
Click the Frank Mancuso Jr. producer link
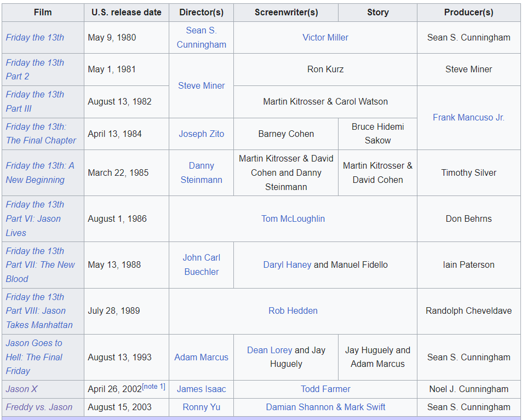468,118
